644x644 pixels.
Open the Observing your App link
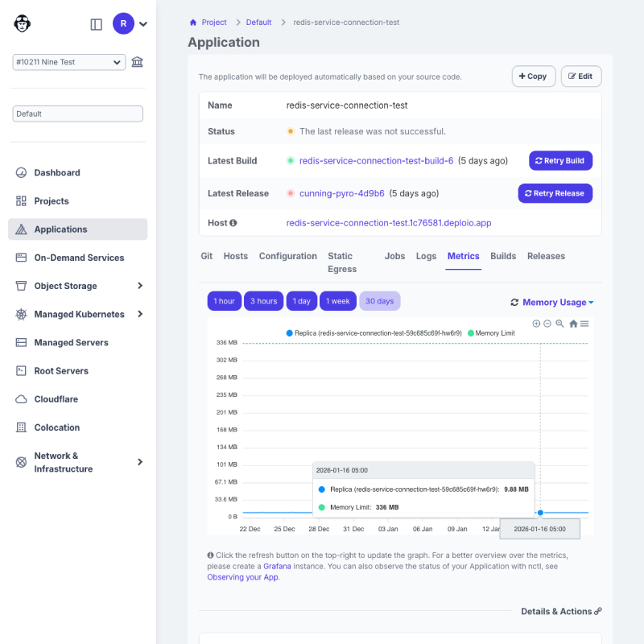tap(243, 577)
